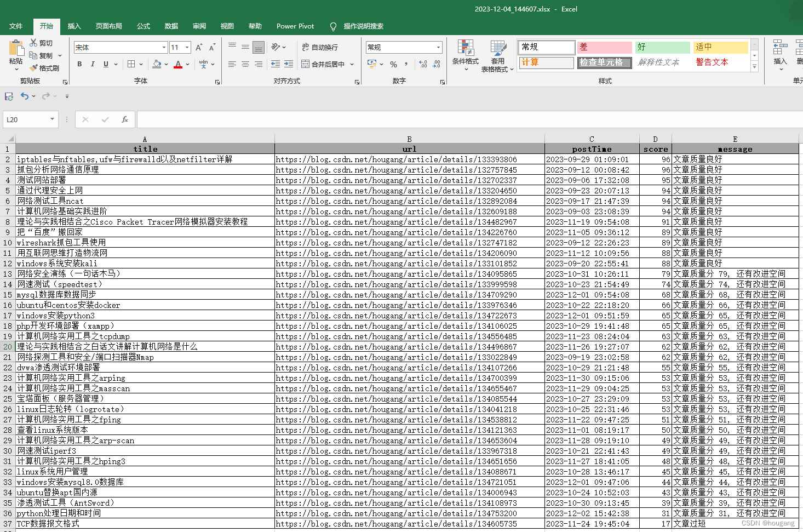Switch to the Power Pivot tab
This screenshot has width=803, height=532.
tap(295, 26)
